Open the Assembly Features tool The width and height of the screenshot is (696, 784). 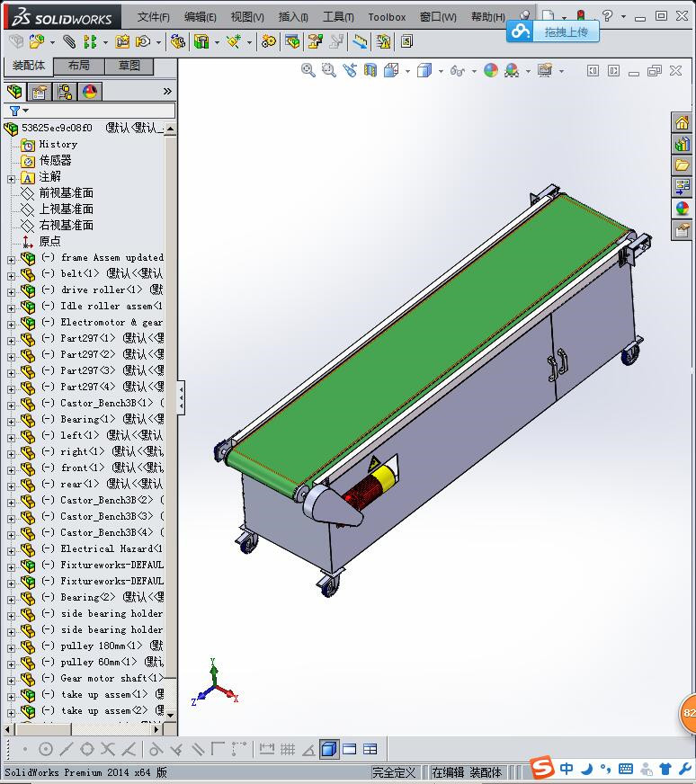(201, 41)
